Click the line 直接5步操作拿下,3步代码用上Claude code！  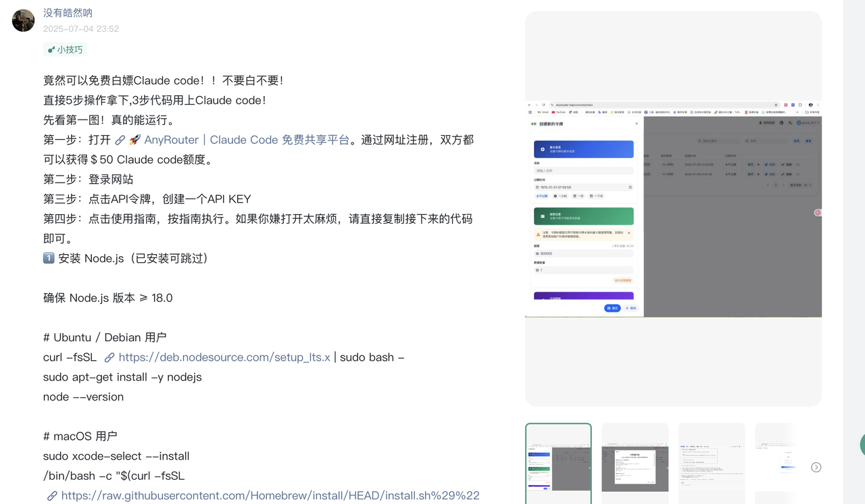pyautogui.click(x=155, y=100)
